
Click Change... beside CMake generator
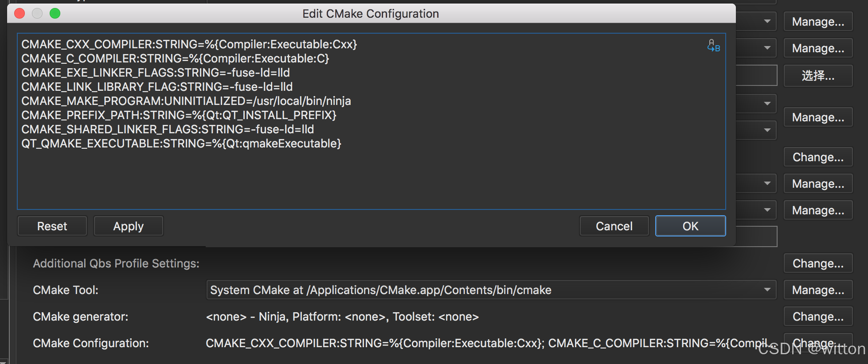818,317
